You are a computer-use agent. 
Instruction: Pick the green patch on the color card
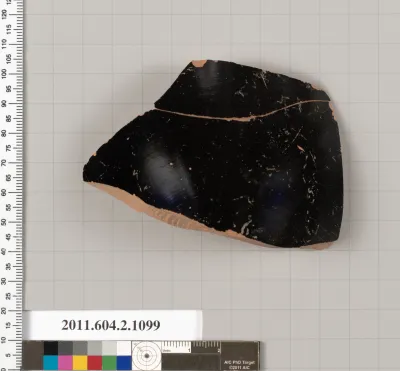coord(109,363)
